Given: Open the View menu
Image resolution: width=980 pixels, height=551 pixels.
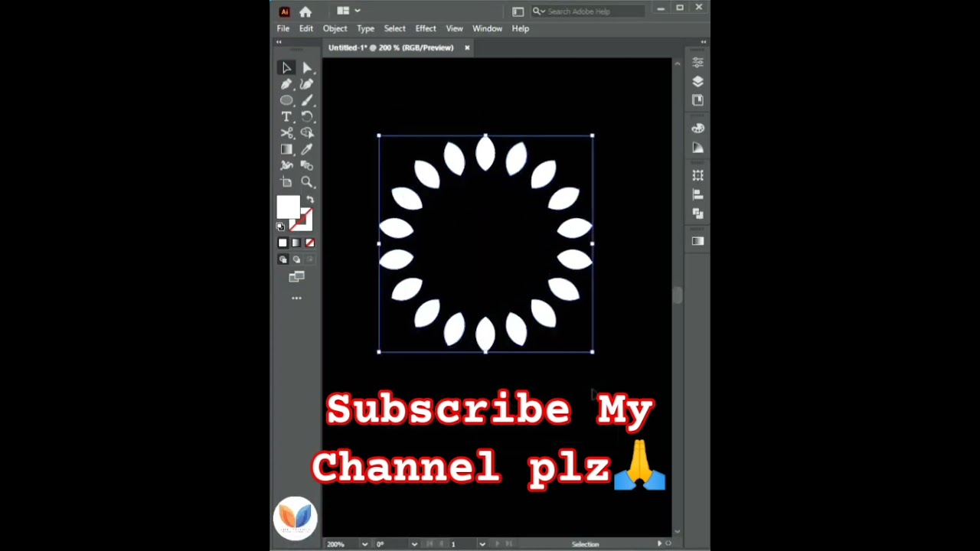Looking at the screenshot, I should (454, 28).
